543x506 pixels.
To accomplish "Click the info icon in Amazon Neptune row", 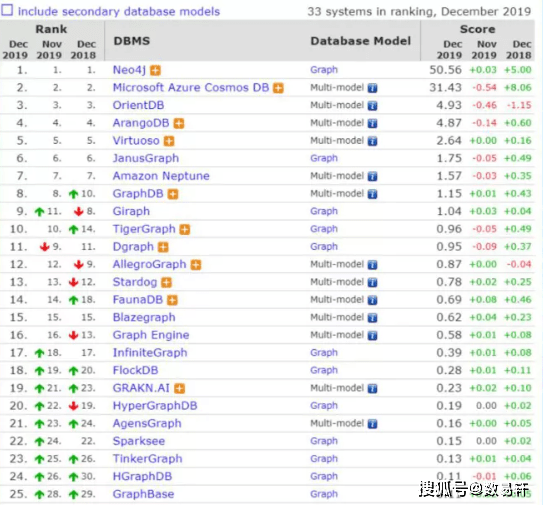I will 372,177.
